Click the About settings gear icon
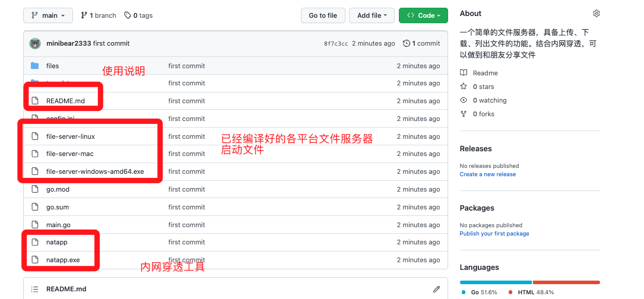This screenshot has height=299, width=644. coord(597,14)
